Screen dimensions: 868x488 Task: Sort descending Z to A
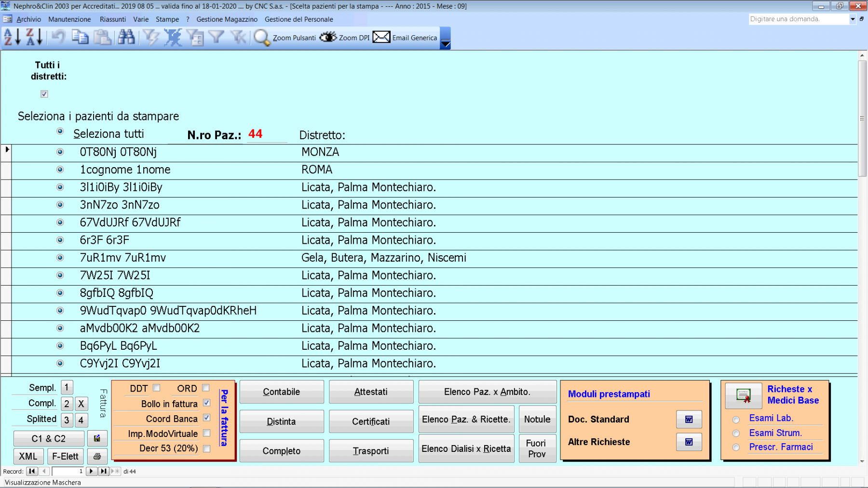point(34,38)
